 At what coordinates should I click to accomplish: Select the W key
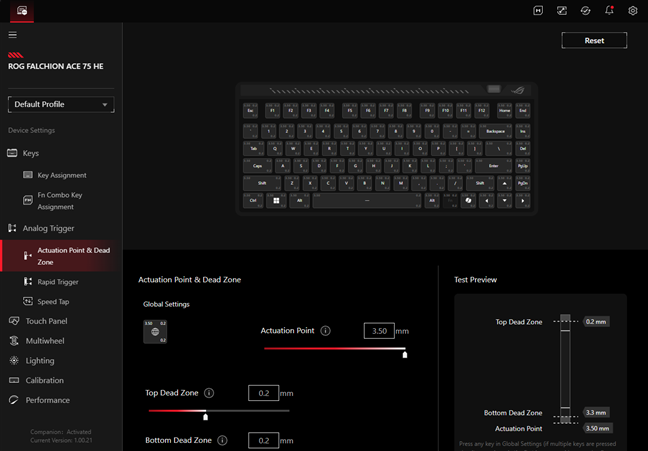click(x=293, y=148)
